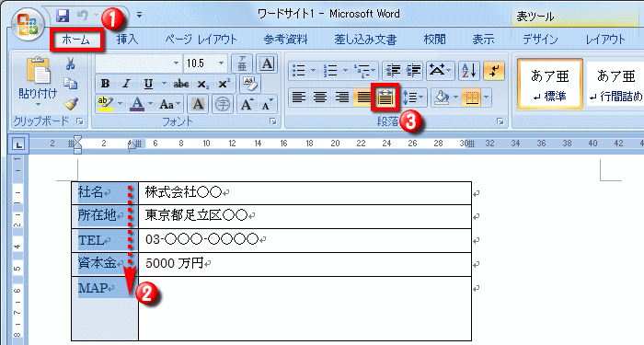Shrink font size with small A icon

[x=267, y=105]
